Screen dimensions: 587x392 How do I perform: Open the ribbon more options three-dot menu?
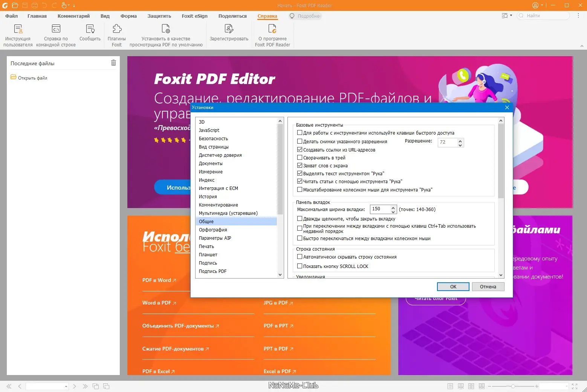578,16
